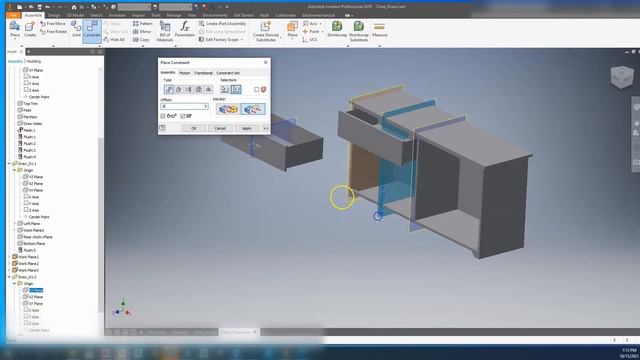640x360 pixels.
Task: Open the Parameters fx tool
Action: (x=185, y=29)
